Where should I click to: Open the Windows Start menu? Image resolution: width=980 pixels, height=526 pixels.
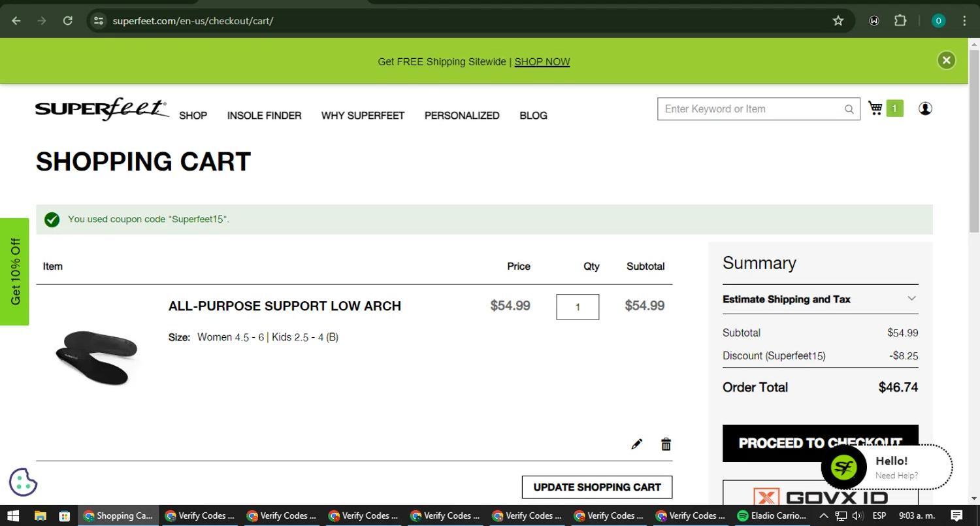click(x=13, y=516)
